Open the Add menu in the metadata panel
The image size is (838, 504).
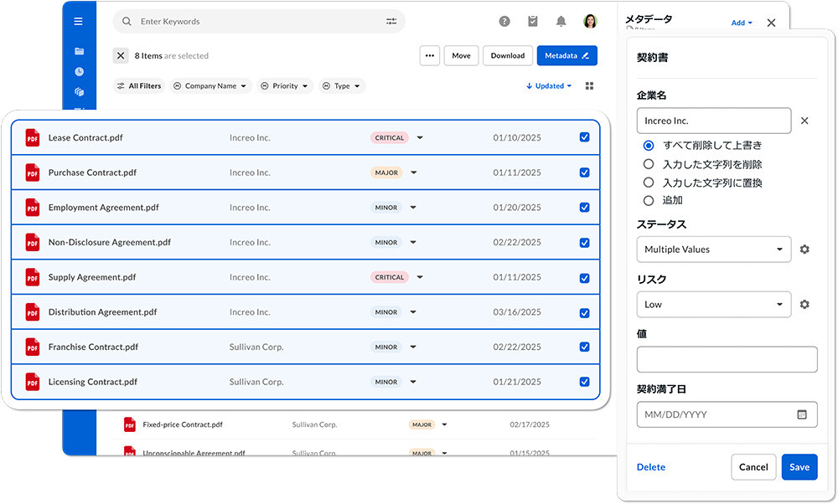[741, 23]
